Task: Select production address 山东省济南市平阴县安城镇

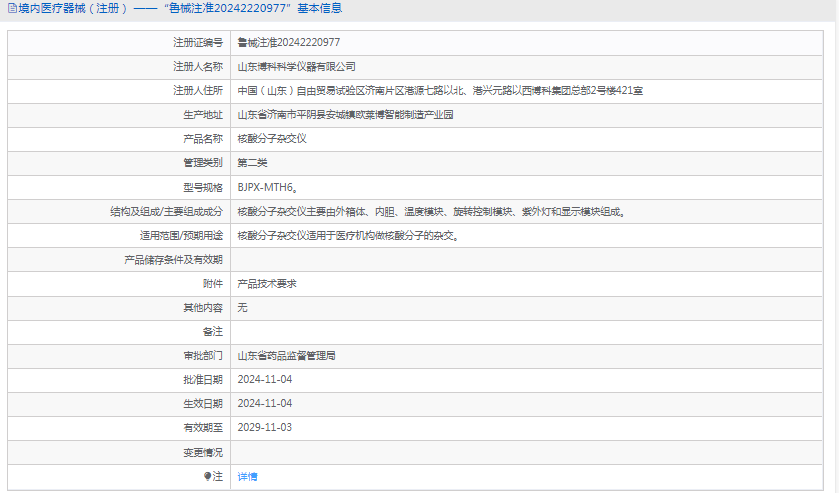Action: (x=345, y=115)
